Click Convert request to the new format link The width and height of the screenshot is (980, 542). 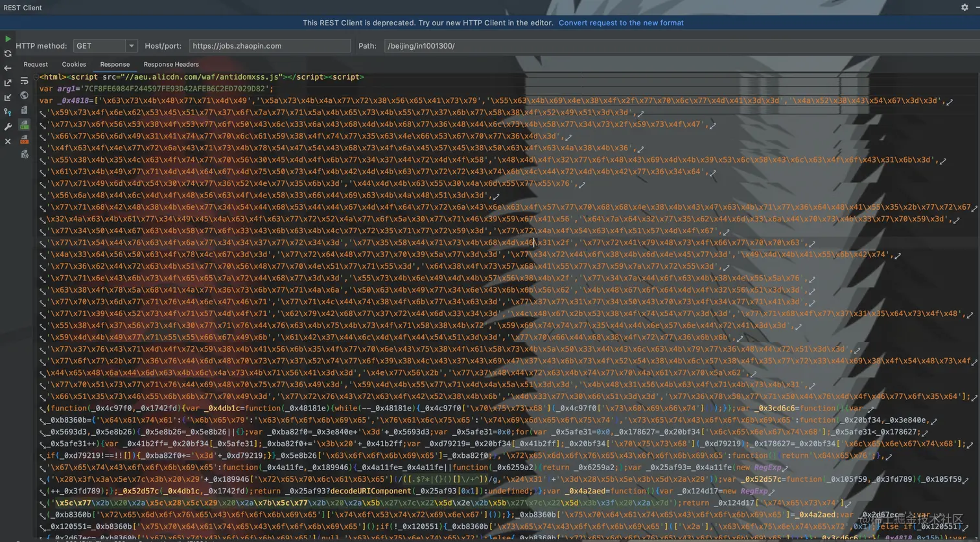tap(621, 23)
